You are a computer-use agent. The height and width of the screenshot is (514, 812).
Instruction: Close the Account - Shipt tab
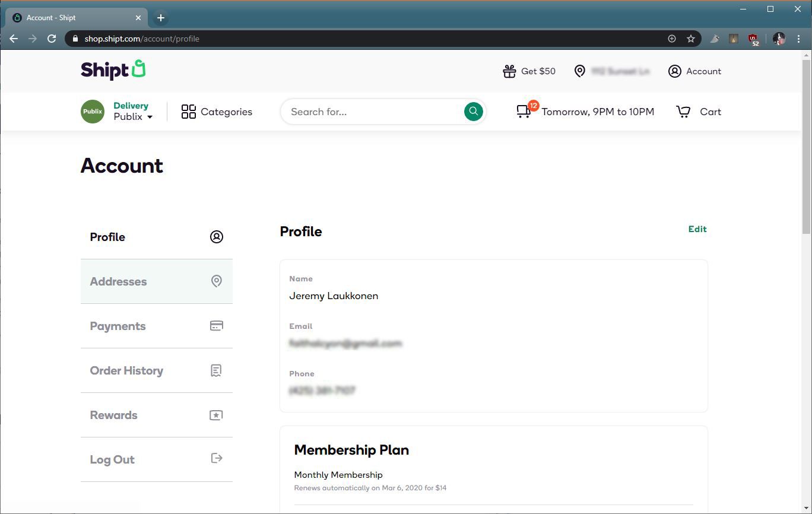pos(138,18)
